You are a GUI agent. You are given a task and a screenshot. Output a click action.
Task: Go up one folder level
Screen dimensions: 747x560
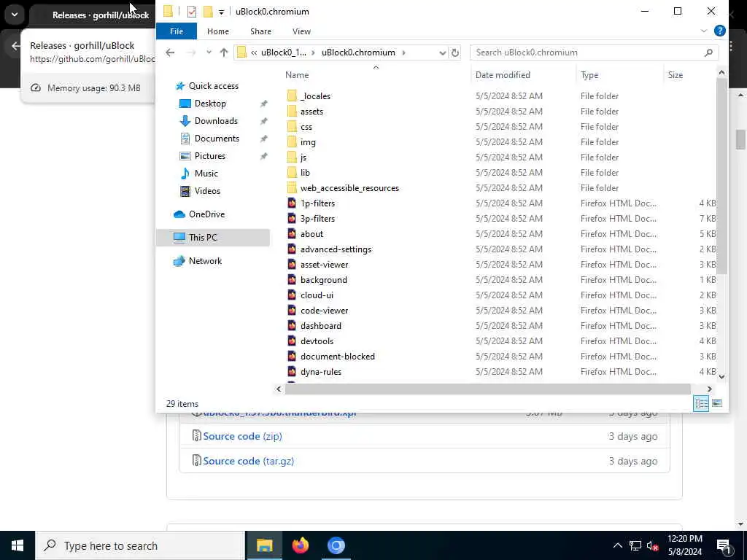pos(224,52)
